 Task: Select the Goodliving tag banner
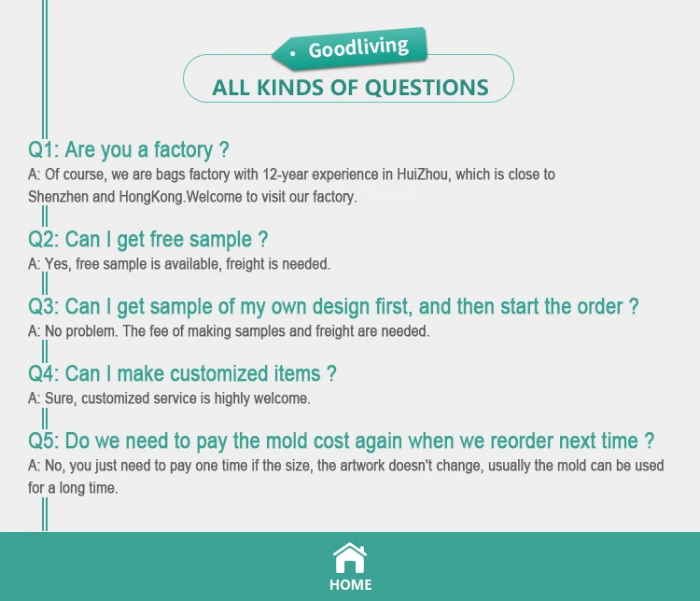[350, 49]
